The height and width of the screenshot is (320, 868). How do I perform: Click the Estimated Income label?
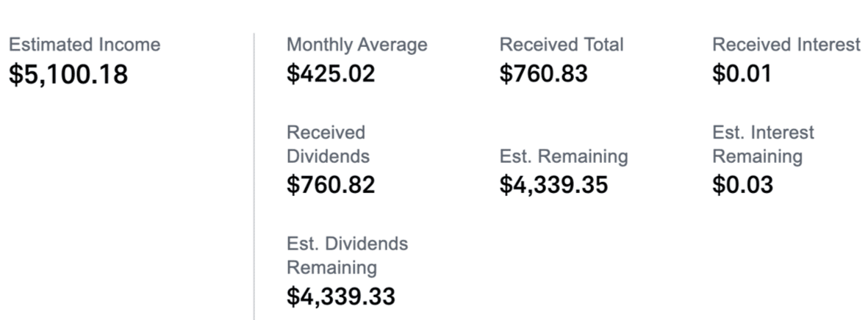84,45
